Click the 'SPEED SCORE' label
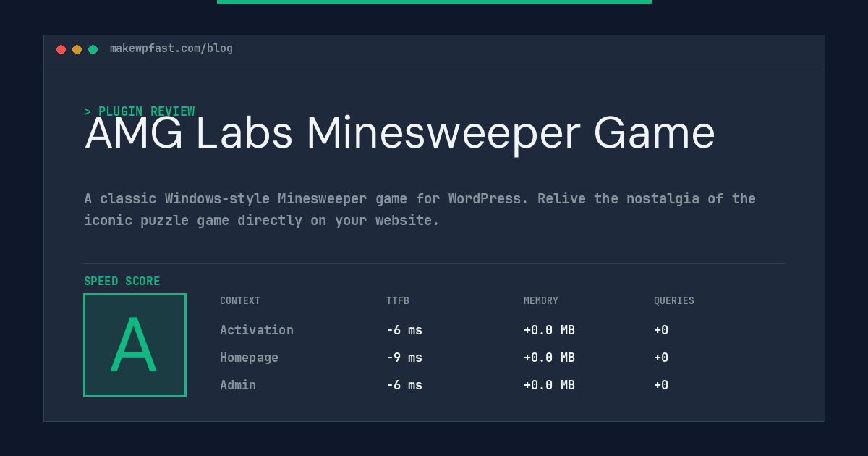This screenshot has height=456, width=868. [x=122, y=282]
